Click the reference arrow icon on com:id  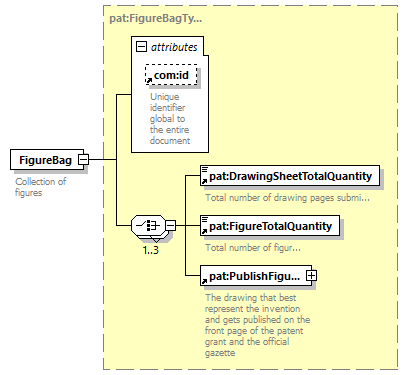149,80
